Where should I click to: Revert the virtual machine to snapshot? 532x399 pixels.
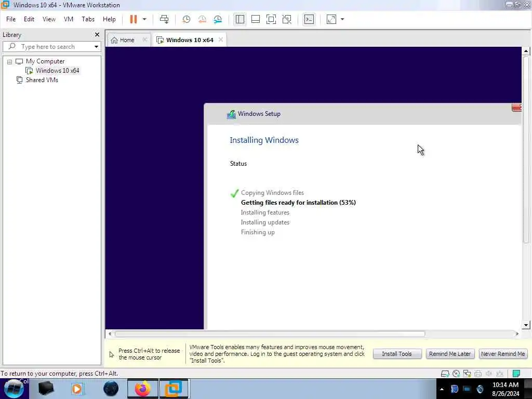click(202, 19)
